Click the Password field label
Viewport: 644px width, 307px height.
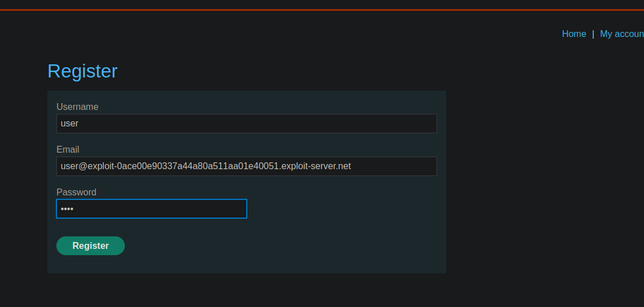click(x=76, y=193)
